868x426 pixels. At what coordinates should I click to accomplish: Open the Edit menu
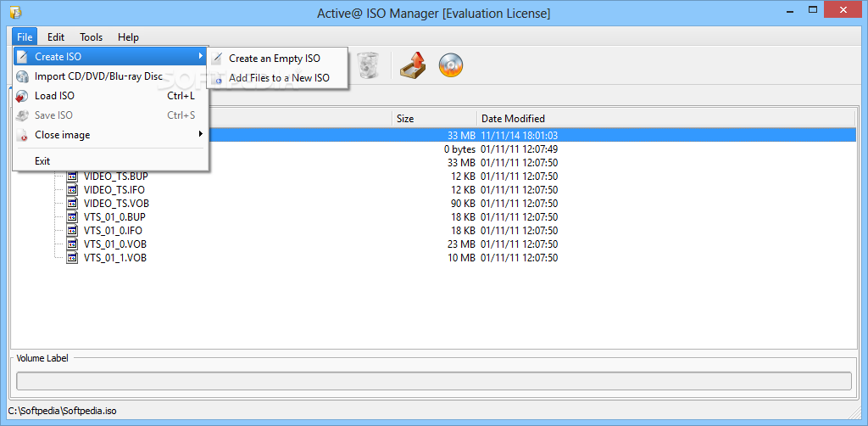(x=56, y=37)
